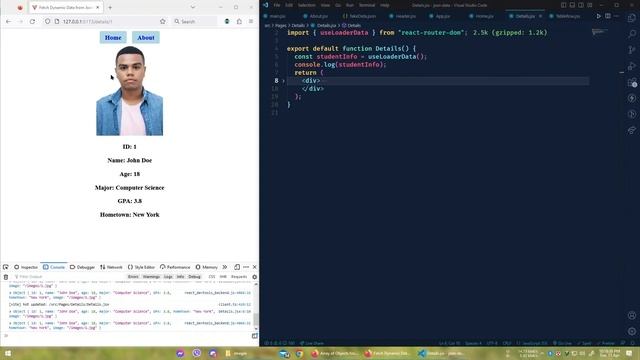Open the Firefox list all tabs dropdown

coord(193,7)
